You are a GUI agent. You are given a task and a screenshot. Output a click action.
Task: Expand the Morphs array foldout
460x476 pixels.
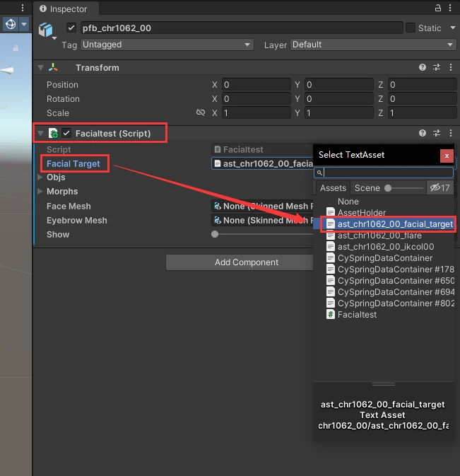[40, 191]
